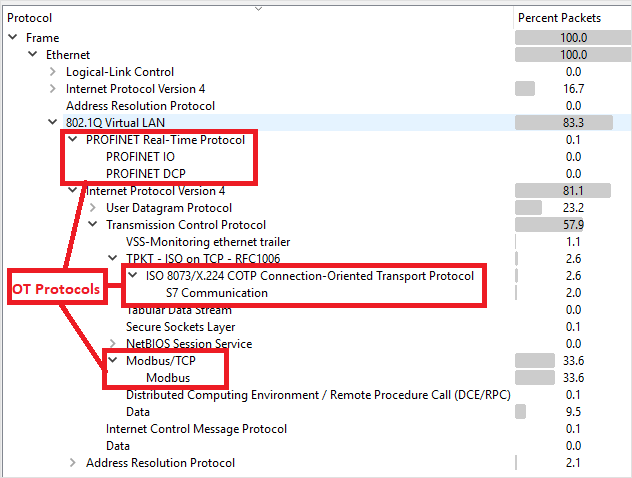Expand User Datagram Protocol node
Viewport: 632px width, 478px height.
[93, 208]
